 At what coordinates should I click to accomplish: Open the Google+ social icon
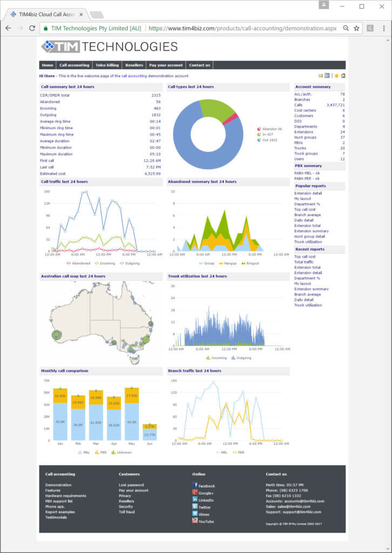(x=194, y=493)
